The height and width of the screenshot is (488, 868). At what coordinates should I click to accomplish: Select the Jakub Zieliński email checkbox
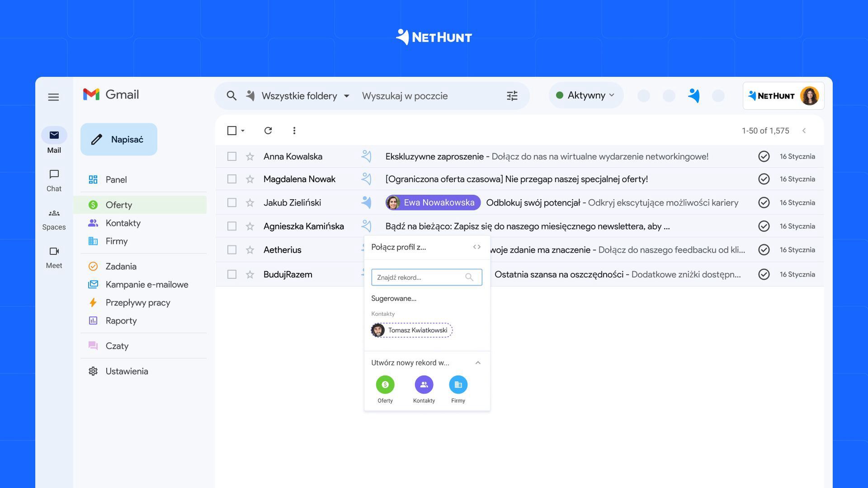232,202
